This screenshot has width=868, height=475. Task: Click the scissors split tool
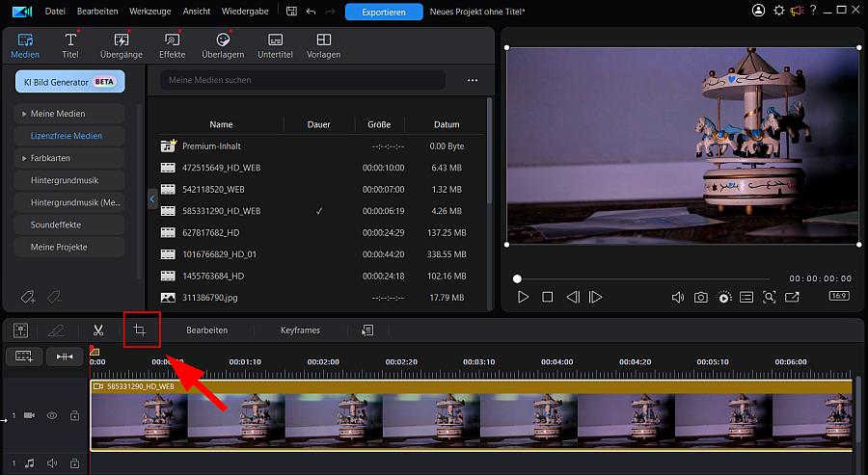(98, 330)
